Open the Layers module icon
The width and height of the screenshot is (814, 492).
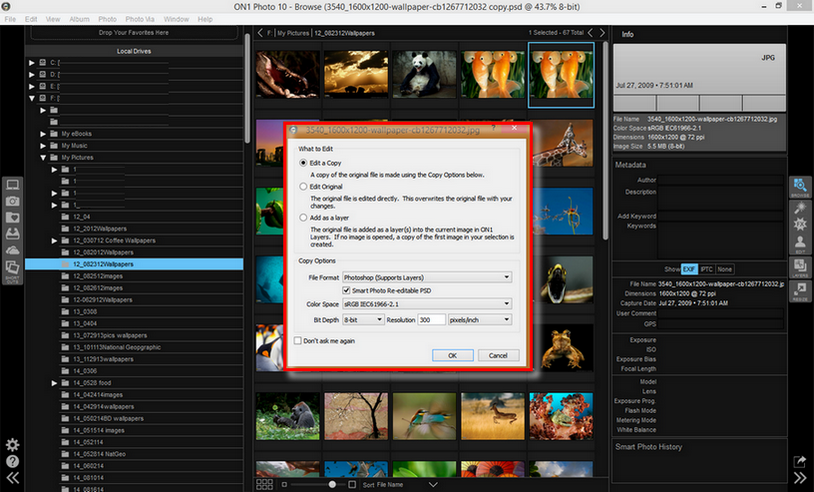click(800, 265)
